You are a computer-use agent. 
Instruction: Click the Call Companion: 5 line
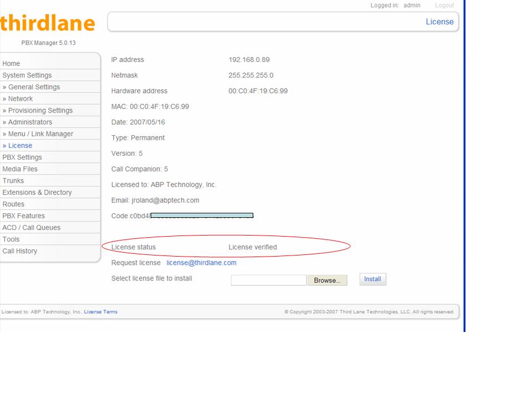140,169
